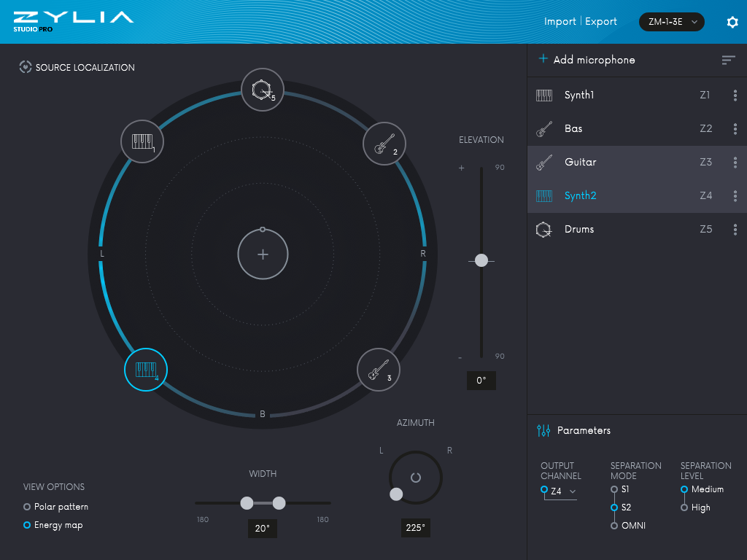Click the Export menu item
The image size is (747, 560).
click(x=600, y=21)
